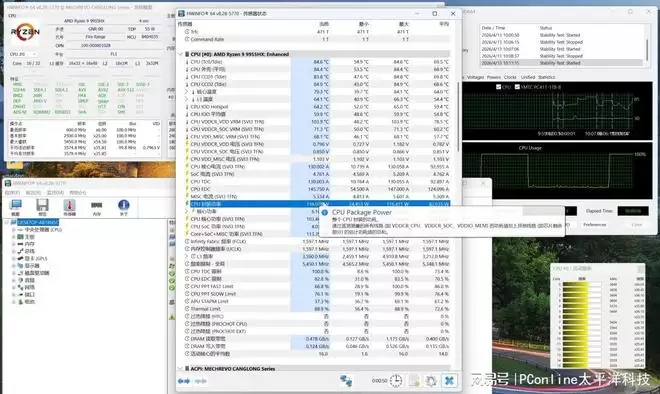Viewport: 660px width, 394px height.
Task: Click the Motherboard tree node icon
Action: (x=20, y=237)
